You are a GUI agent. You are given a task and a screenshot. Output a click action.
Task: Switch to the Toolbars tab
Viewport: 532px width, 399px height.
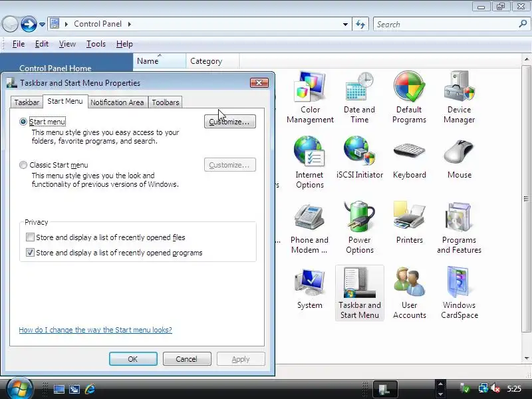[165, 102]
